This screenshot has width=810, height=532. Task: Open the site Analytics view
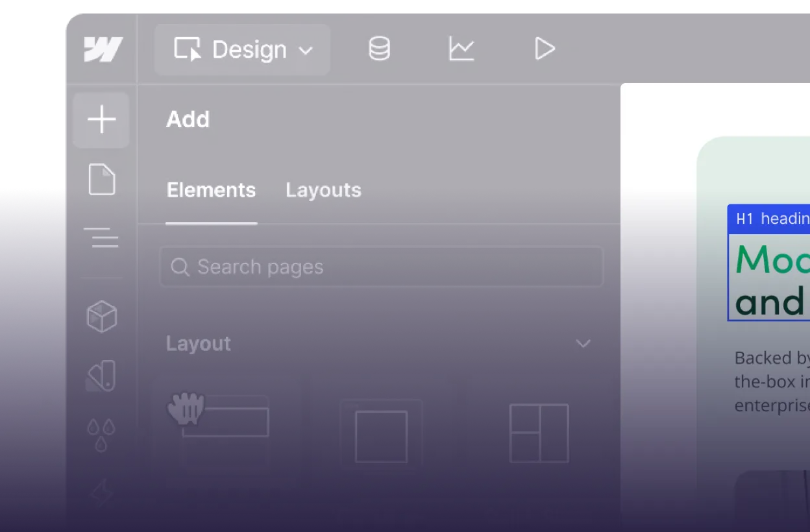point(461,49)
